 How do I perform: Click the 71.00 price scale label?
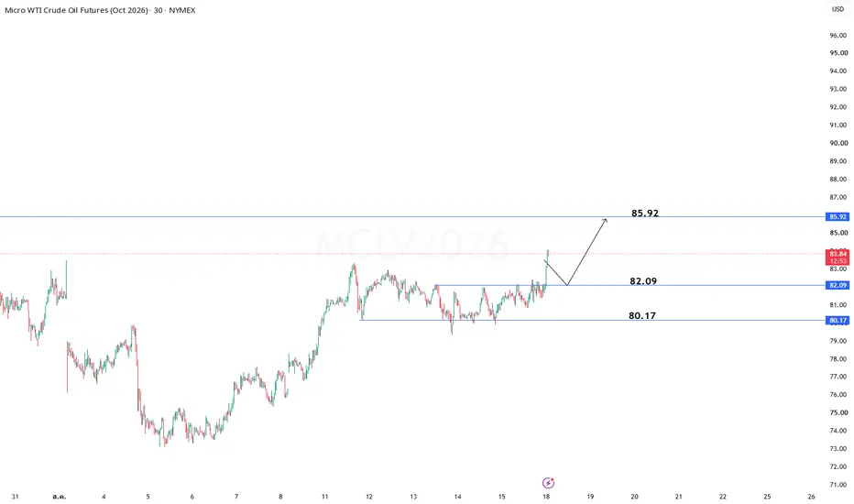[838, 485]
